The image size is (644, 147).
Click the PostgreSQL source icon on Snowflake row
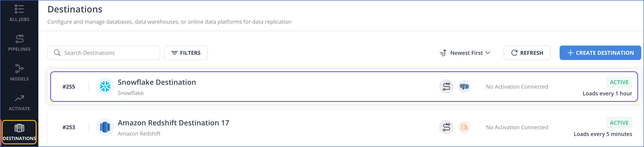[464, 87]
